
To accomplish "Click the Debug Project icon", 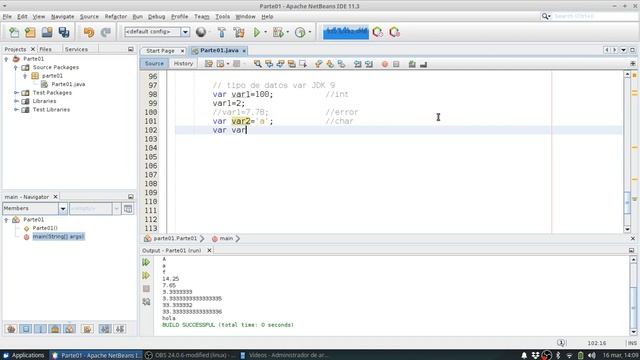I will coord(278,32).
